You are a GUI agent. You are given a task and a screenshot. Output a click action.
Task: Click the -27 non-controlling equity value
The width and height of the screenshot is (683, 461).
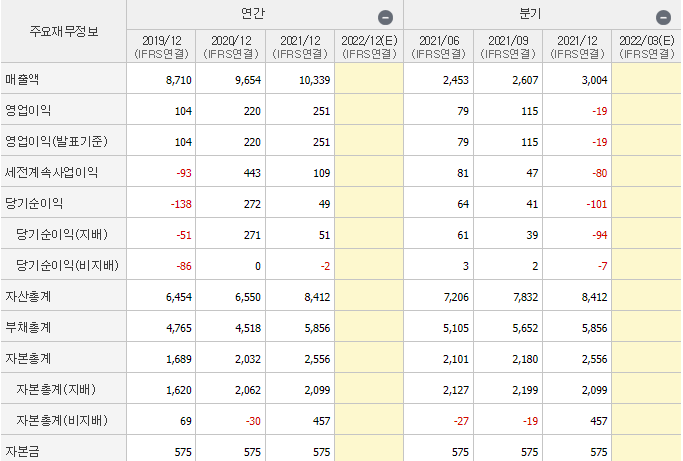tap(461, 421)
